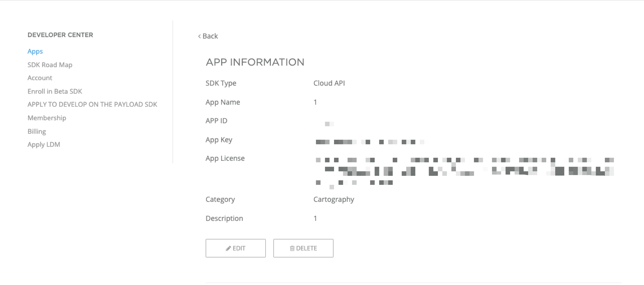Viewport: 644px width, 285px height.
Task: Click the Description value
Action: click(315, 218)
